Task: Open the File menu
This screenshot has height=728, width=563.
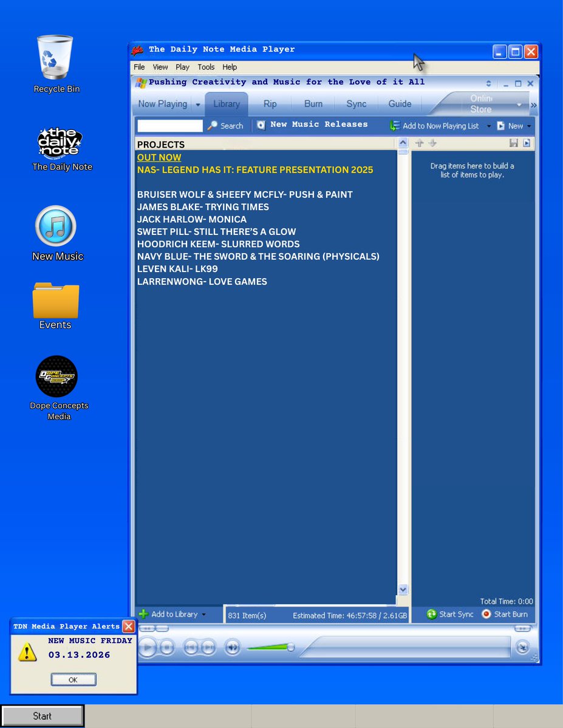Action: pyautogui.click(x=139, y=67)
